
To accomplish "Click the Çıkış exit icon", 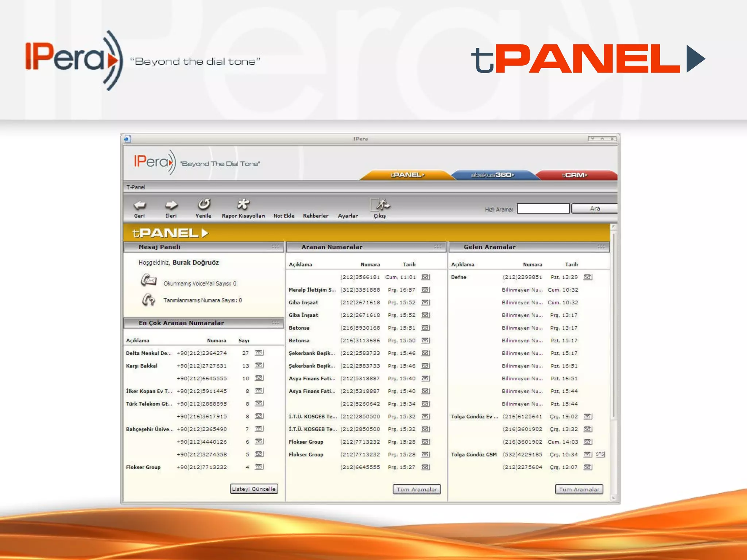I will (x=380, y=205).
